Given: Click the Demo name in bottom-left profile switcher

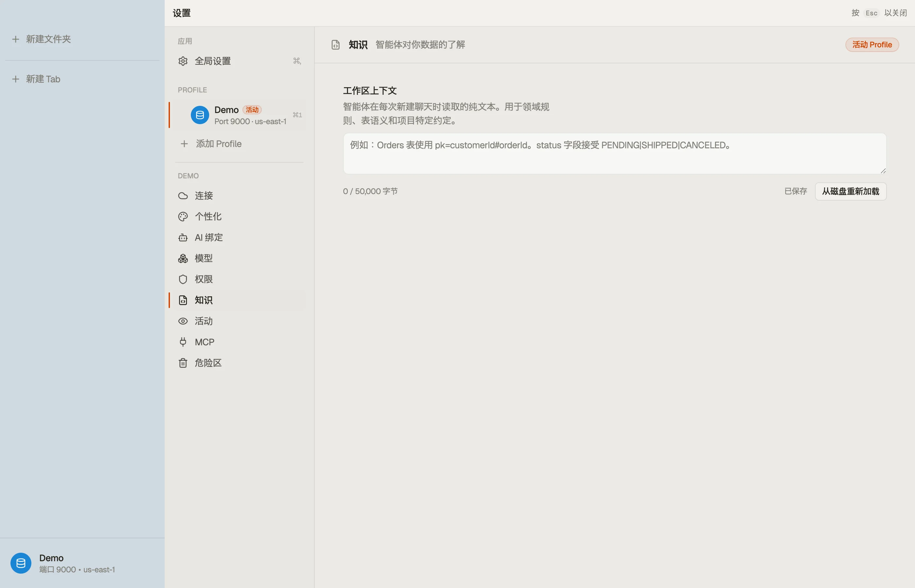Looking at the screenshot, I should [51, 558].
